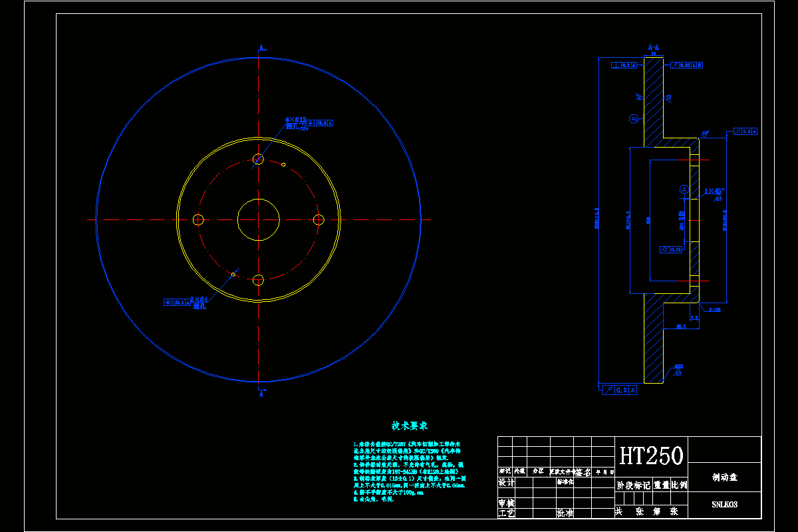The image size is (798, 532).
Task: Select the 批准 cell in title block
Action: [x=565, y=513]
